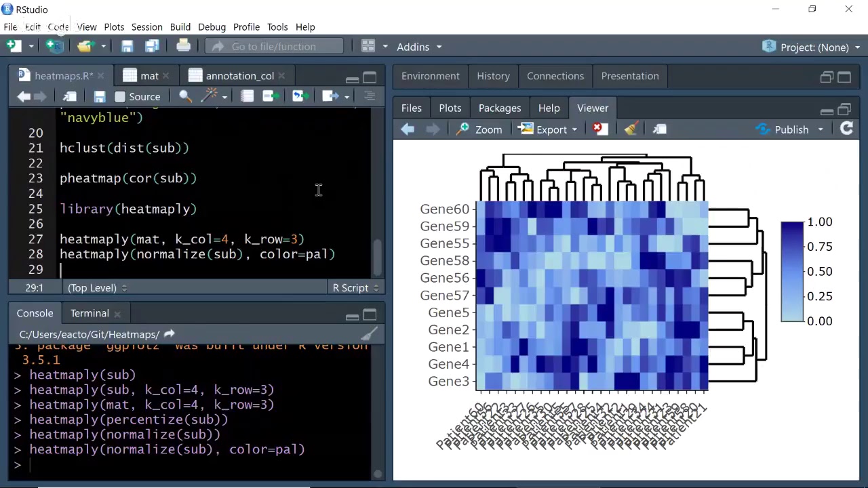Open the workspace panes layout icon
This screenshot has width=868, height=488.
pyautogui.click(x=368, y=46)
